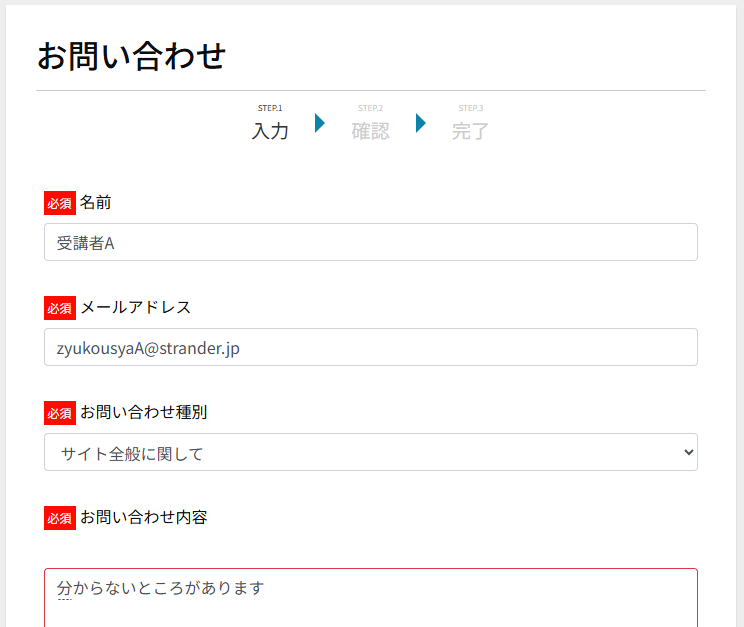The image size is (744, 627).
Task: Click inside the お問い合わせ内容 text area
Action: click(370, 598)
